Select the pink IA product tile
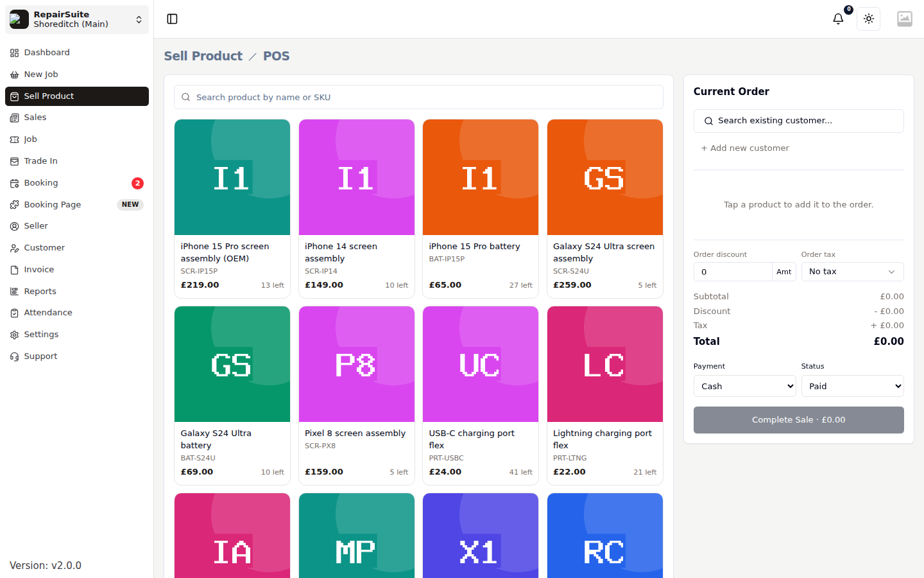 pyautogui.click(x=232, y=536)
